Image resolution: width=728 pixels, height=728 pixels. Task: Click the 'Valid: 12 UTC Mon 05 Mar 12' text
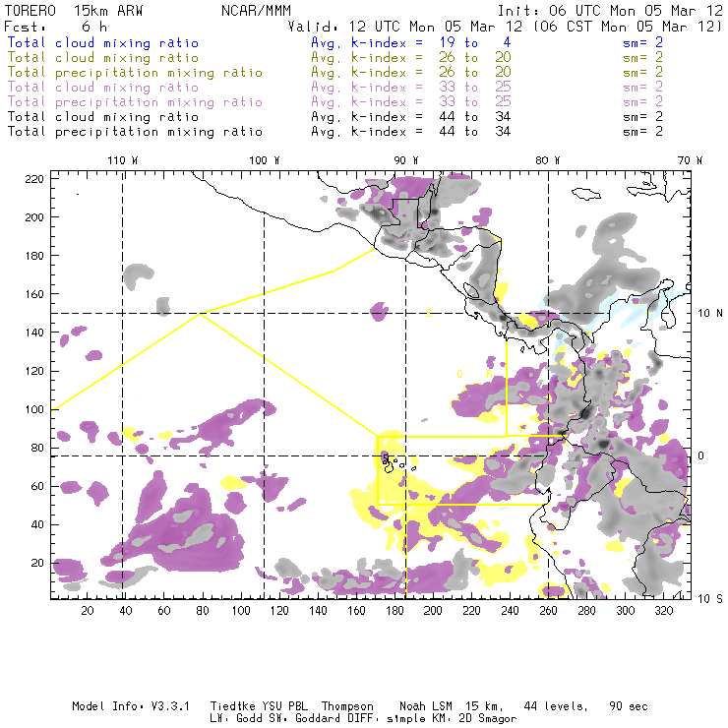[x=405, y=27]
